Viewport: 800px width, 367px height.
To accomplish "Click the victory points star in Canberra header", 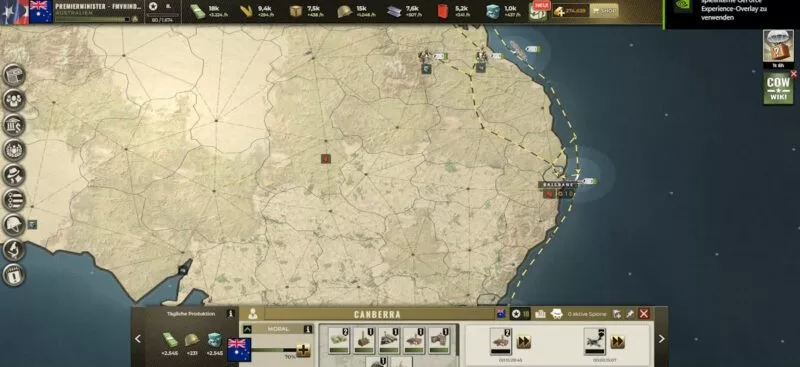I will tap(516, 314).
